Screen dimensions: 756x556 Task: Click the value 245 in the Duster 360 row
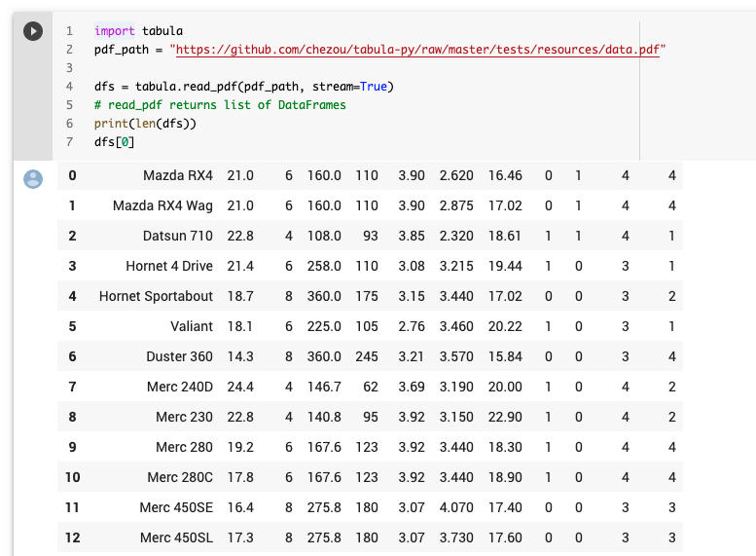pos(367,356)
